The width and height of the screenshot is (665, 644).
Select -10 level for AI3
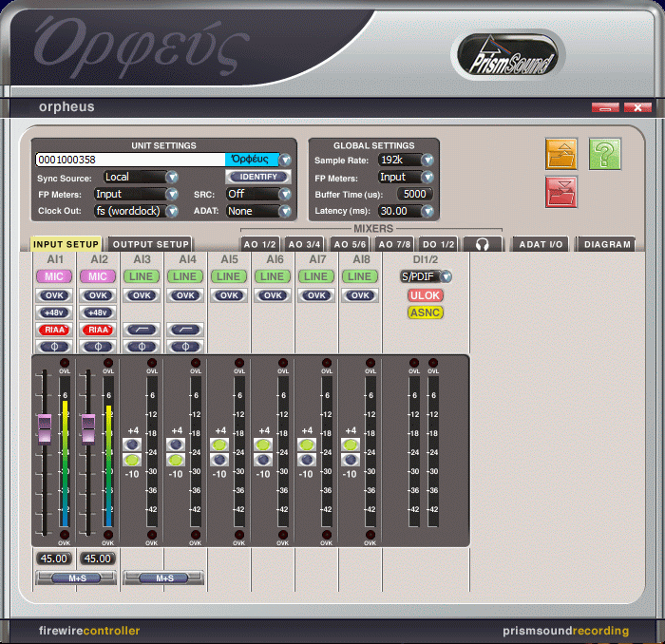(x=132, y=460)
